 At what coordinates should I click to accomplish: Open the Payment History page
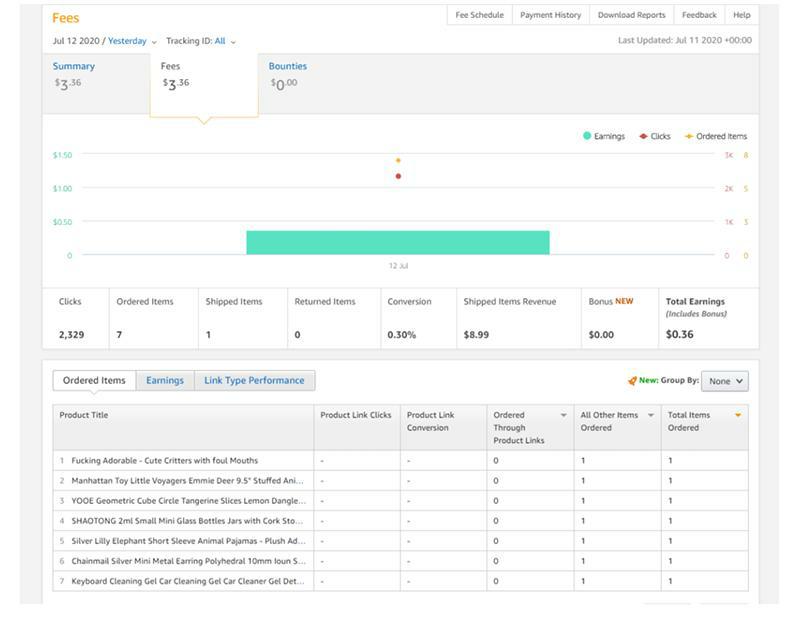pyautogui.click(x=550, y=15)
